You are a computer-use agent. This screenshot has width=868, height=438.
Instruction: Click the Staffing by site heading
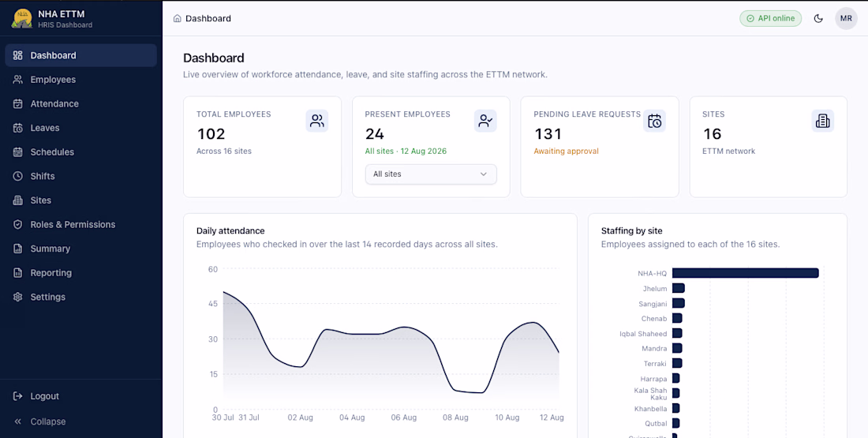[x=631, y=231]
